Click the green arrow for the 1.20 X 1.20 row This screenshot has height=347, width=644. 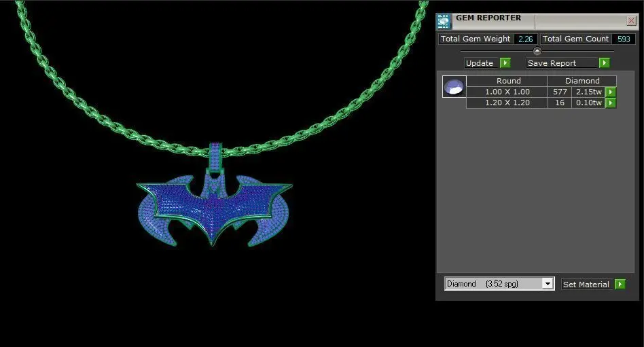click(x=611, y=103)
